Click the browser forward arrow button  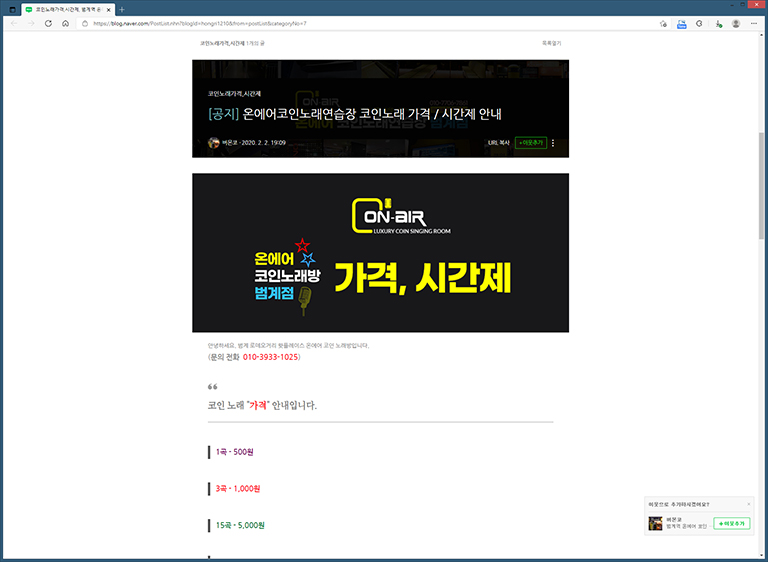point(30,23)
